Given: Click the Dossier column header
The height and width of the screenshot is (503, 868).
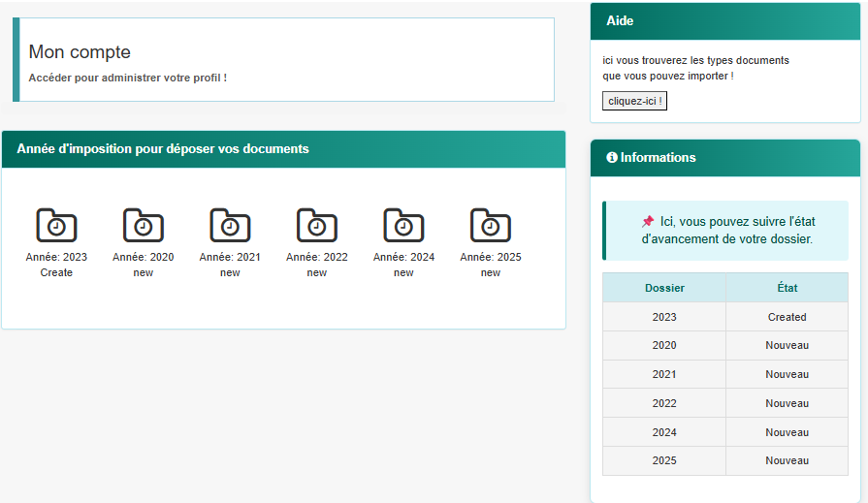Looking at the screenshot, I should tap(664, 288).
